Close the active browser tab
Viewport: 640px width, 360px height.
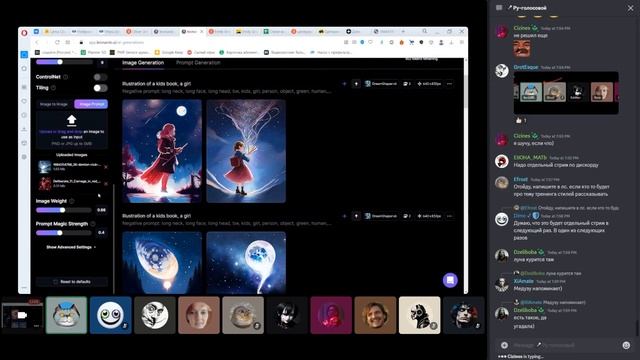coord(202,31)
